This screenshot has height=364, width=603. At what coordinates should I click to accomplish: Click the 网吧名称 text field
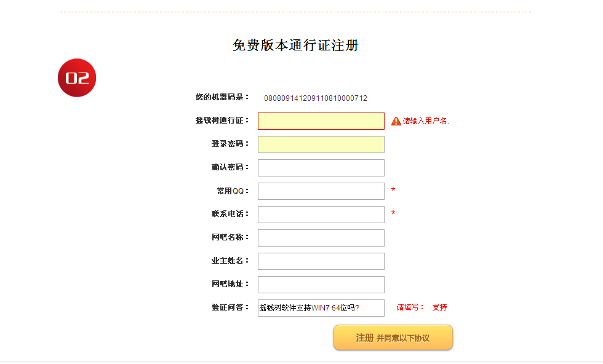tap(321, 238)
